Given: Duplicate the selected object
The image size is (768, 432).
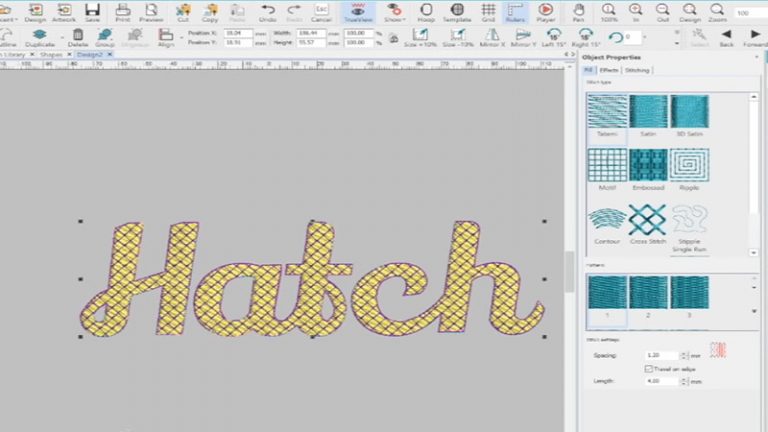Looking at the screenshot, I should 40,38.
